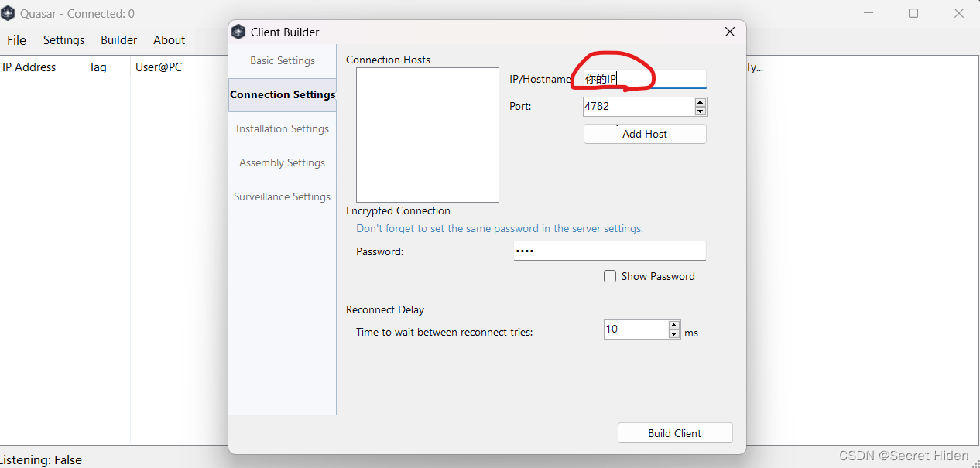Open the Builder menu
The width and height of the screenshot is (980, 468).
click(118, 40)
